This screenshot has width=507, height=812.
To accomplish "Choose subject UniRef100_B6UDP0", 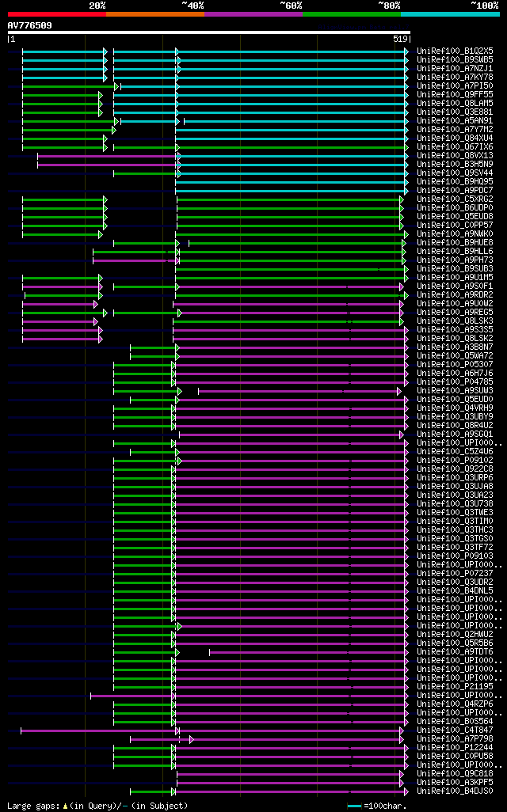I will coord(456,208).
